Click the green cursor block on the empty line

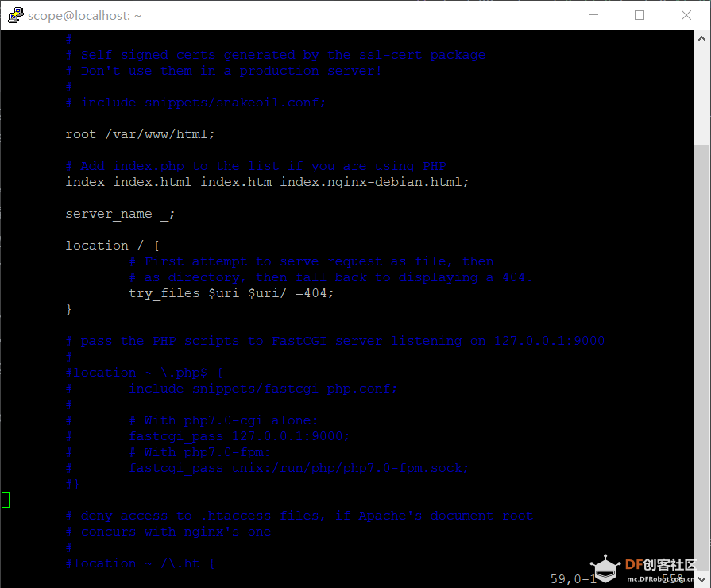tap(6, 500)
